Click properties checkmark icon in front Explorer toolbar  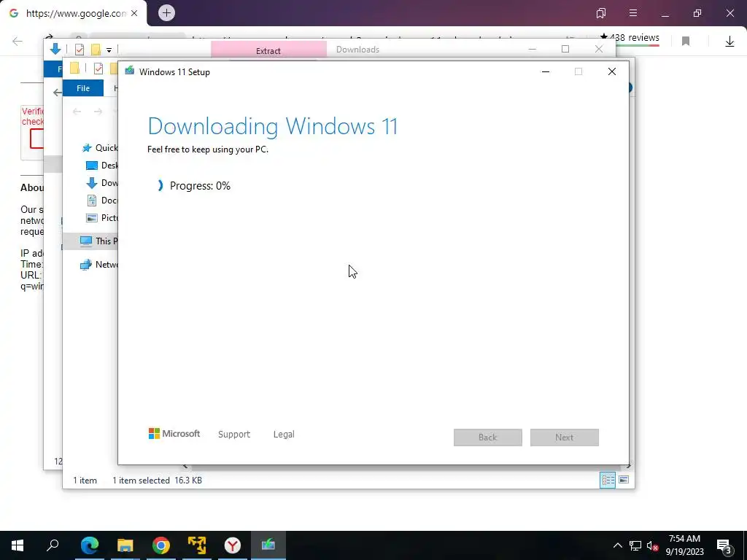[98, 69]
